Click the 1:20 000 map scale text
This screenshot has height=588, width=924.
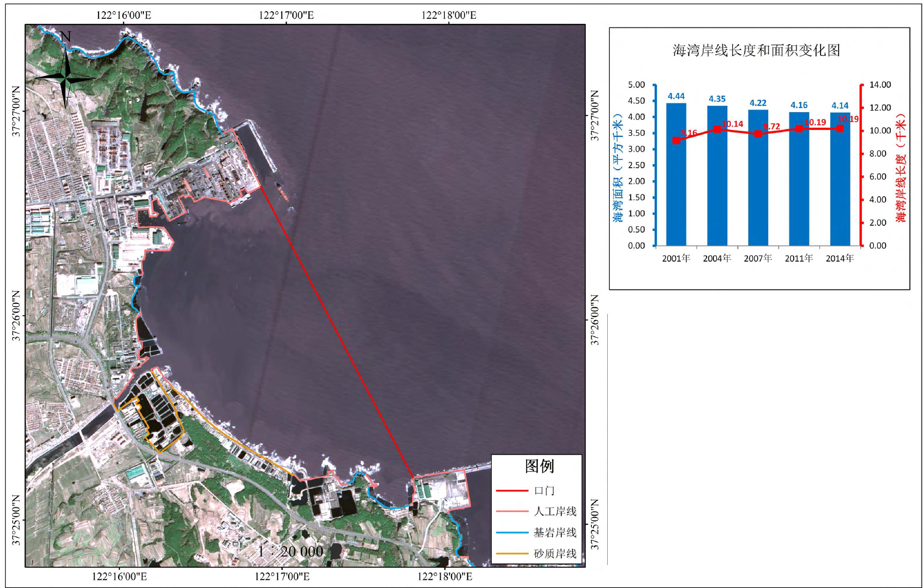(290, 552)
